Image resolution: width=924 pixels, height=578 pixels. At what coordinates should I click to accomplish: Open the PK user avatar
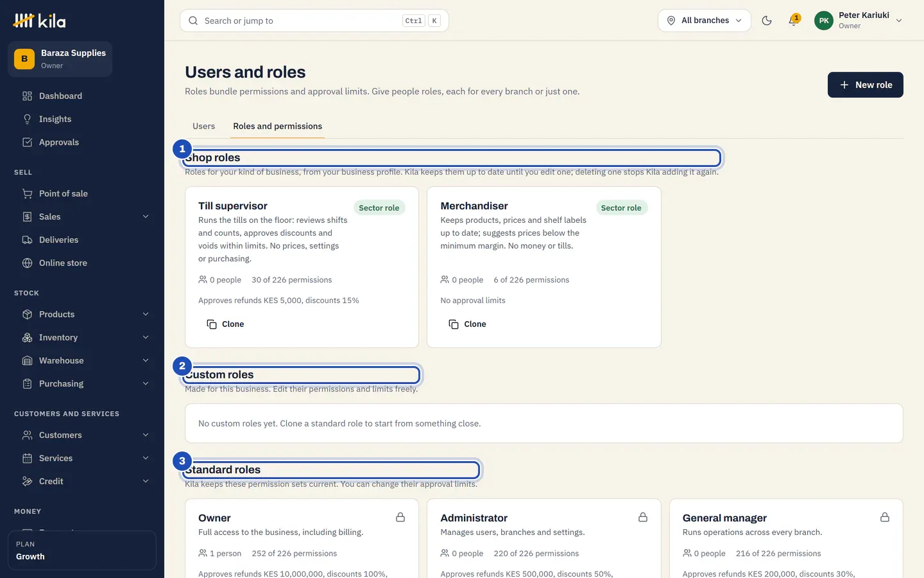[824, 21]
